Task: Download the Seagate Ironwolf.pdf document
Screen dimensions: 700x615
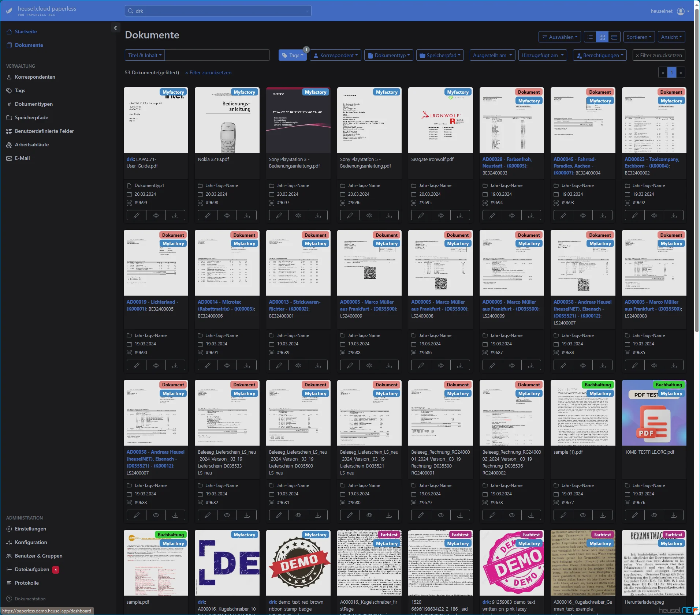Action: [x=460, y=215]
